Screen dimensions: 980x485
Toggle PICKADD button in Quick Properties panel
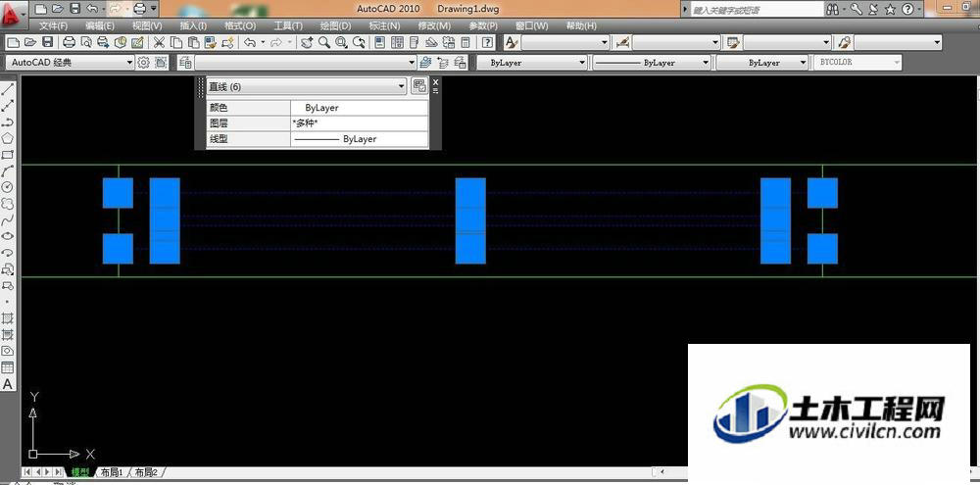pyautogui.click(x=419, y=87)
